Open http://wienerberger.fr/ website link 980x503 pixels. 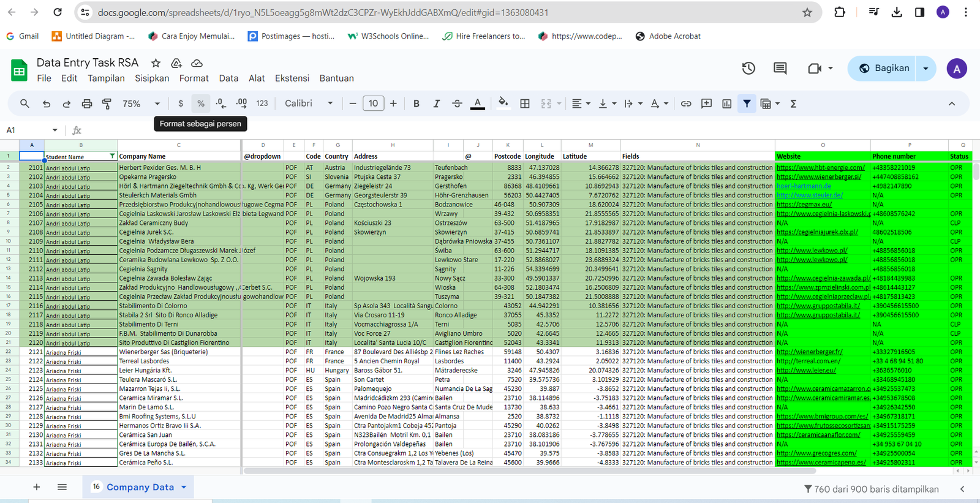click(810, 352)
